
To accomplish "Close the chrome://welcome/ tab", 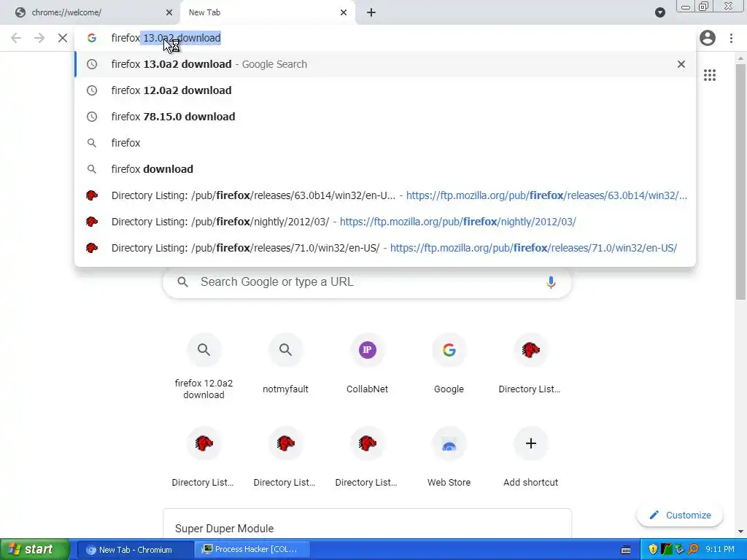I will (x=169, y=12).
